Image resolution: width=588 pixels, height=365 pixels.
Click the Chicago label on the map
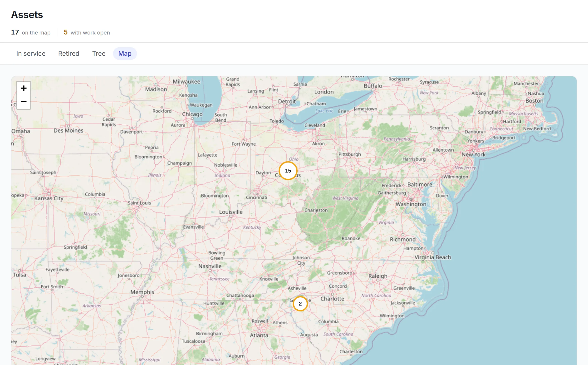192,114
